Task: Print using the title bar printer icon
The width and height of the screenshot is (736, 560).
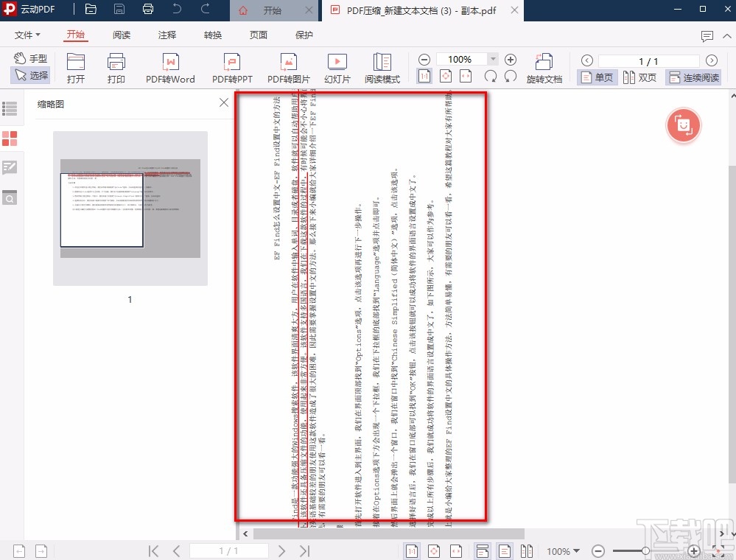Action: 148,10
